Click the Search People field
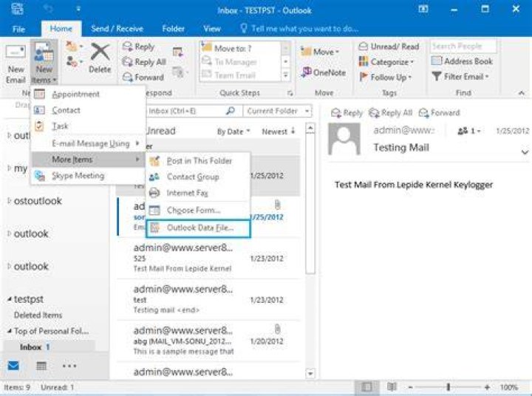Screen dimensions: 532x396 point(463,46)
